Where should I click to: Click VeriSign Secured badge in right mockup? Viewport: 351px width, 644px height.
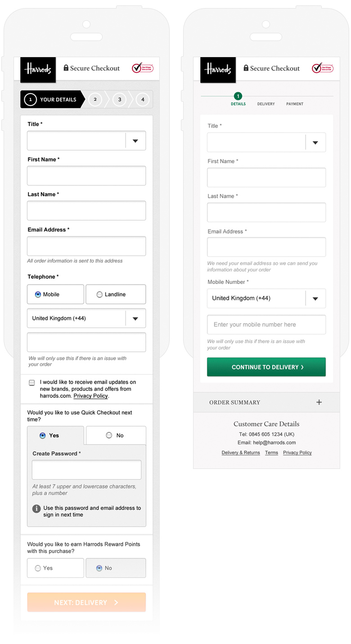(x=323, y=68)
